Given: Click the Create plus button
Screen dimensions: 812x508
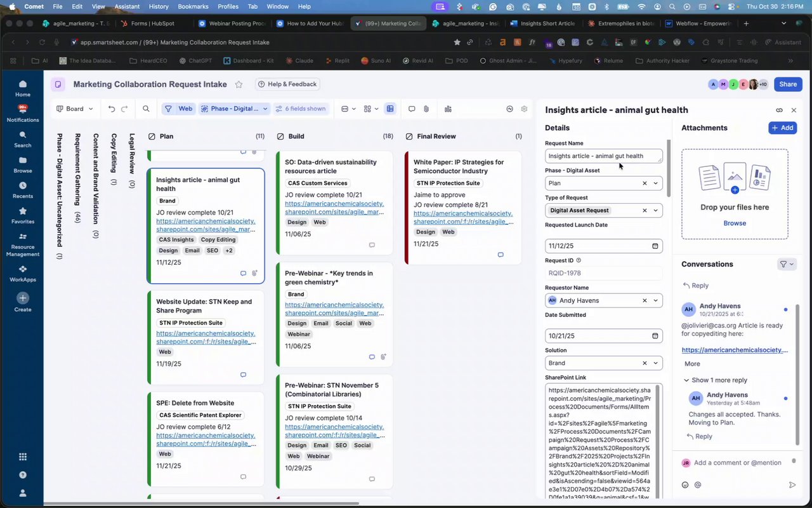Looking at the screenshot, I should pyautogui.click(x=23, y=298).
